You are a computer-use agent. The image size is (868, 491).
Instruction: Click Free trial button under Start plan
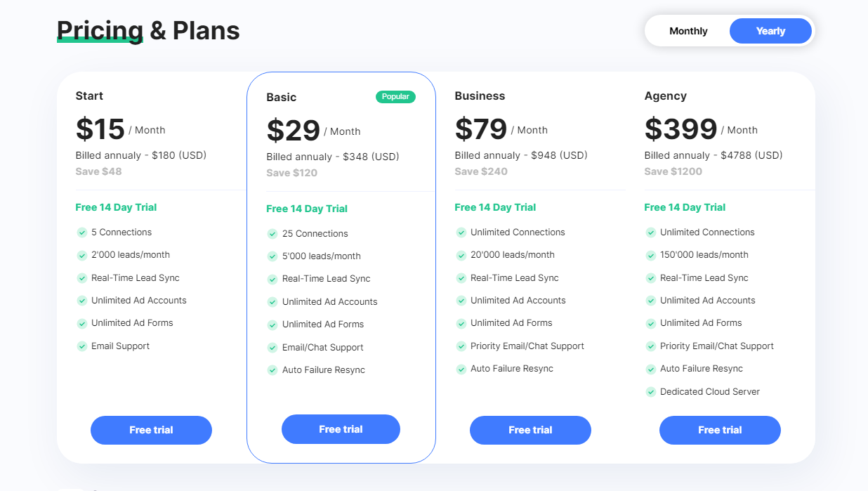tap(151, 430)
